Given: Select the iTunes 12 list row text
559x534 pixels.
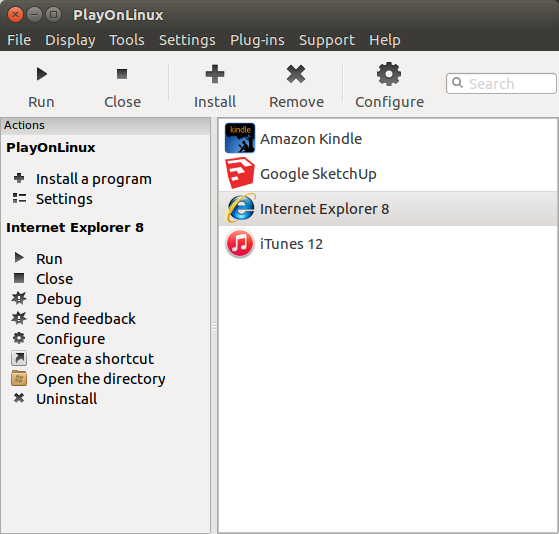Looking at the screenshot, I should click(291, 244).
